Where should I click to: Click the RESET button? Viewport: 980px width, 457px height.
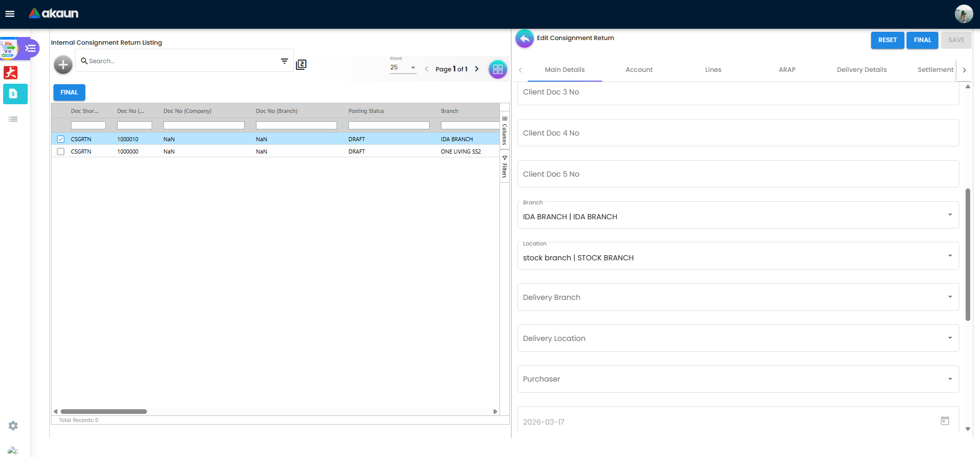coord(887,40)
